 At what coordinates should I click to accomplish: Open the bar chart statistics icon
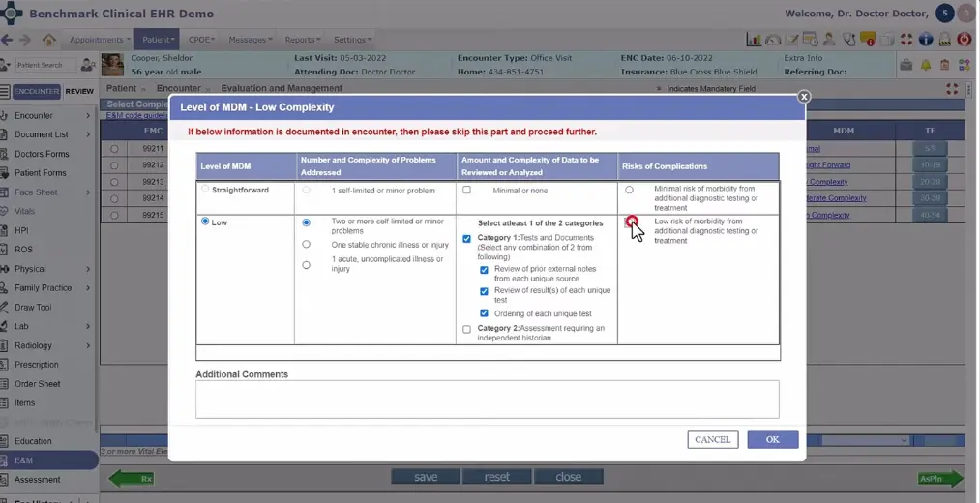(x=754, y=40)
